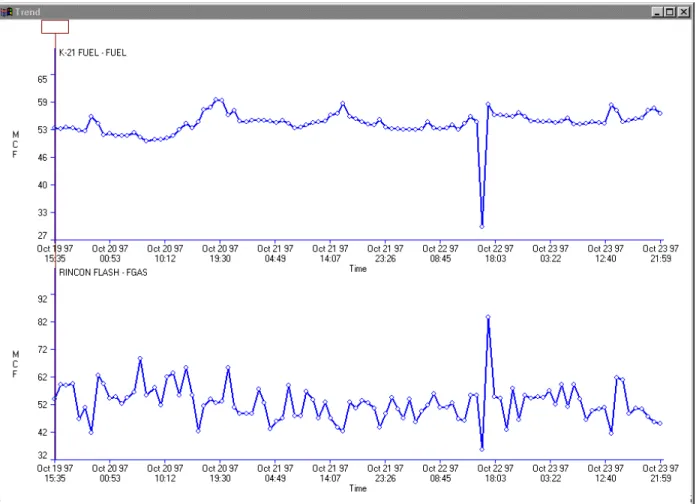Viewport: 696px width, 504px height.
Task: Click the 65 tick on the K-21 FUEL axis
Action: 42,79
